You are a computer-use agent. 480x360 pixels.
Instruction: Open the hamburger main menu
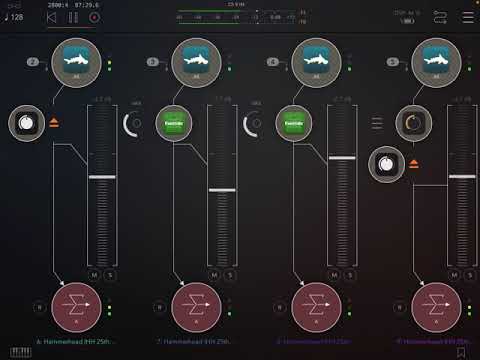468,17
